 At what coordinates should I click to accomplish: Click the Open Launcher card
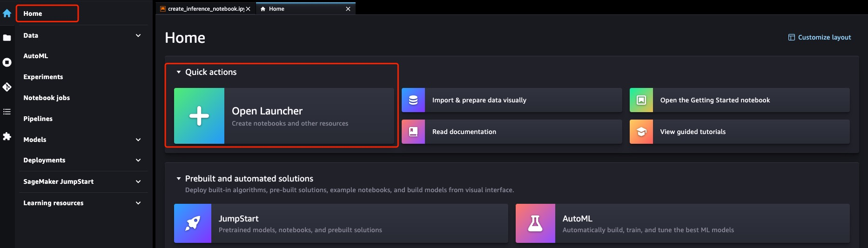pyautogui.click(x=284, y=116)
